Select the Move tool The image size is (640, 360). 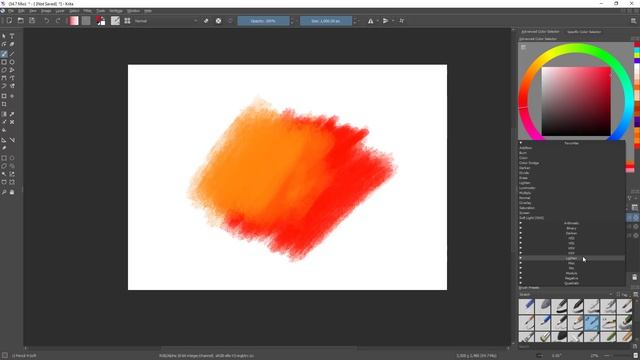12,96
